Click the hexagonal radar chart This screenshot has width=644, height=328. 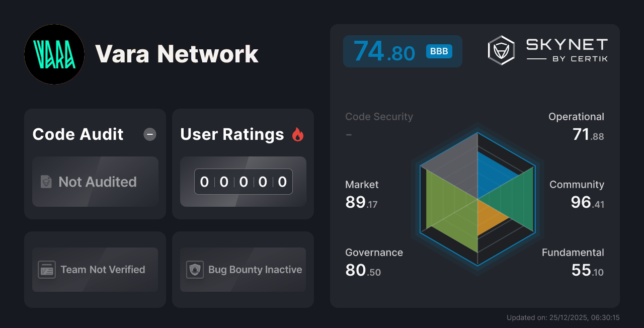pyautogui.click(x=477, y=200)
